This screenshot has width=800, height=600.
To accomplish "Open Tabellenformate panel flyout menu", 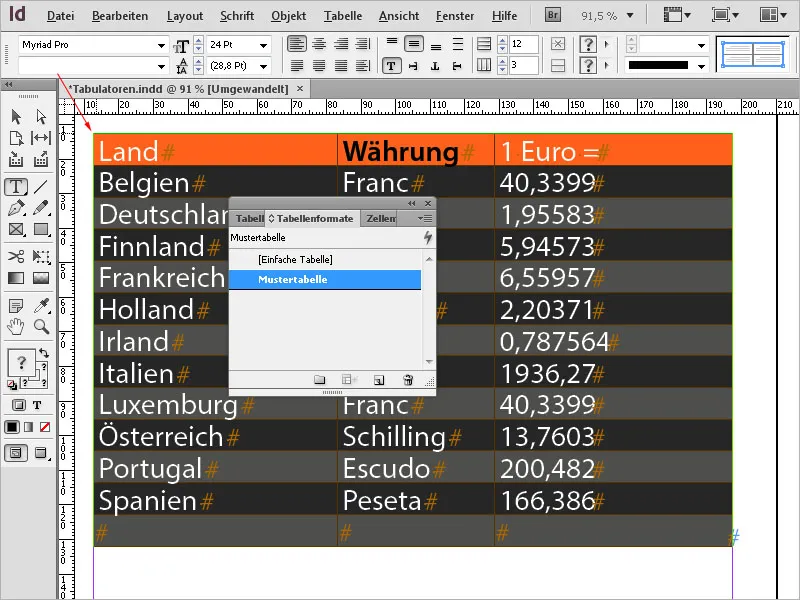I will pos(424,218).
